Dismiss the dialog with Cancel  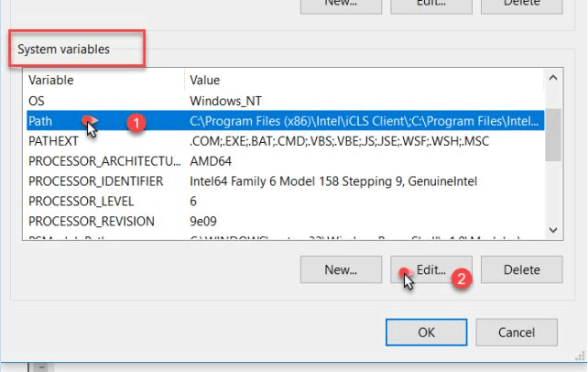(x=517, y=332)
